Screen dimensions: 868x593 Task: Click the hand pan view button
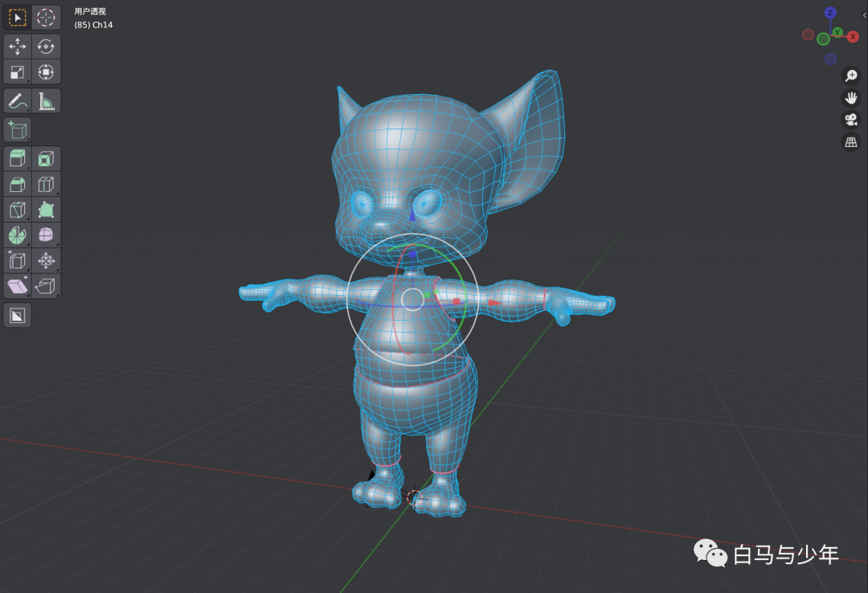(851, 97)
